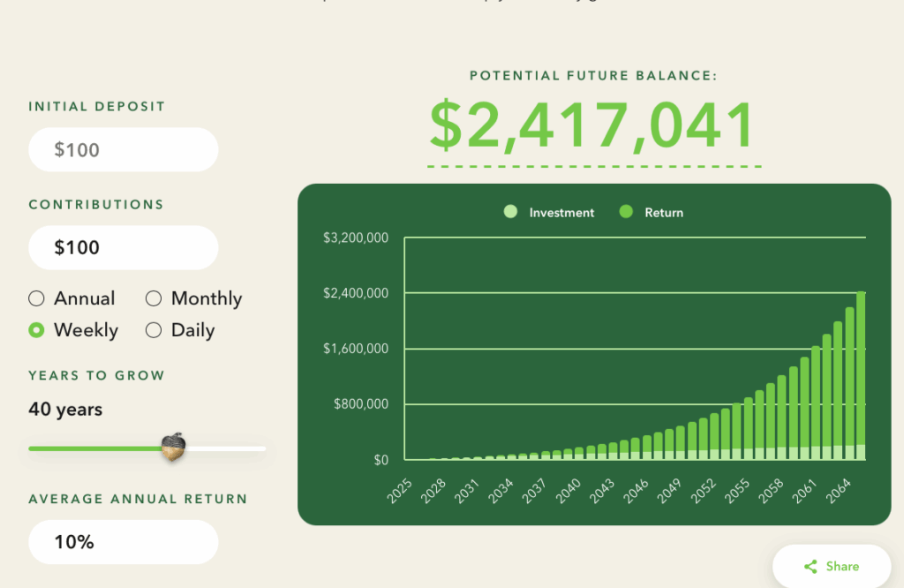Click the Return legend label

pyautogui.click(x=664, y=213)
